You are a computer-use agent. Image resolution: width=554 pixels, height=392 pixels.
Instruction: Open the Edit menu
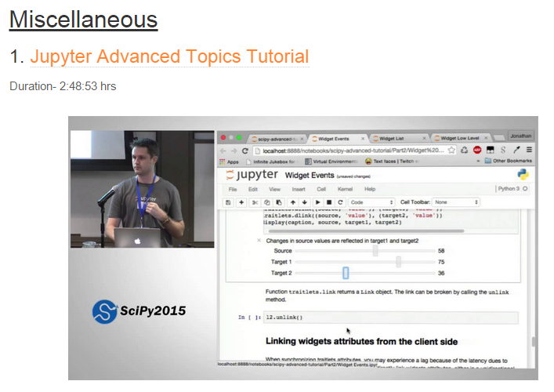pyautogui.click(x=253, y=189)
